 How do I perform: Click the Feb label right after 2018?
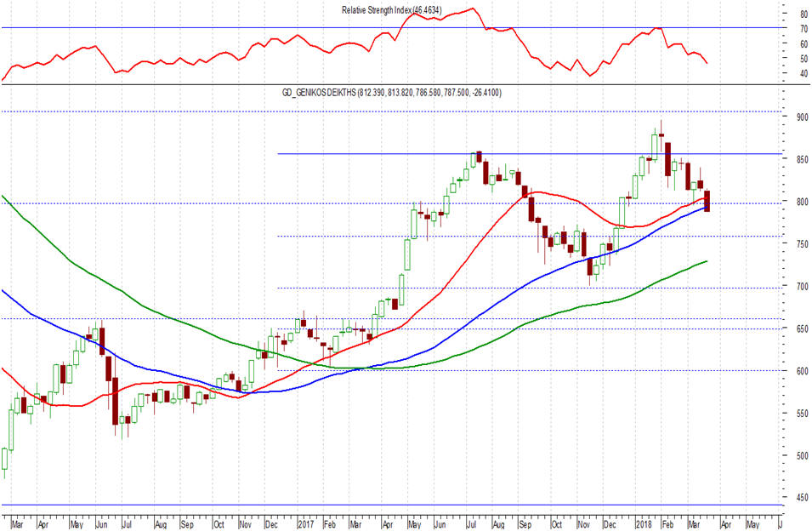pyautogui.click(x=668, y=524)
